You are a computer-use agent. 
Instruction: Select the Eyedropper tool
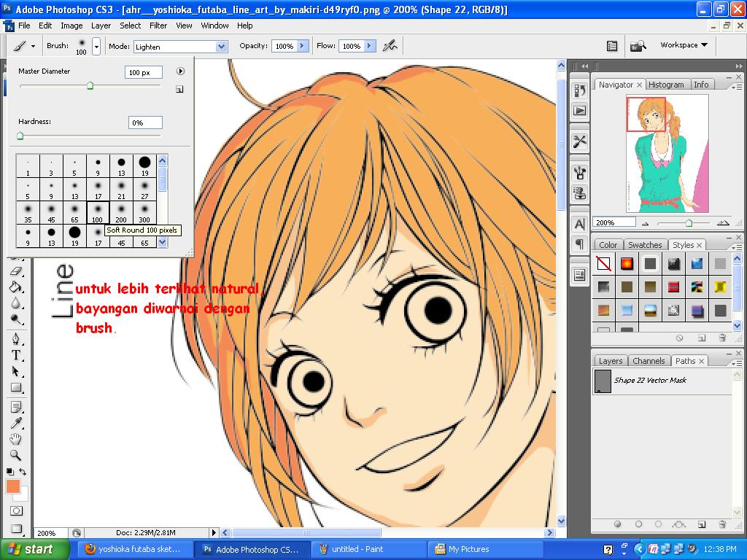[x=16, y=423]
